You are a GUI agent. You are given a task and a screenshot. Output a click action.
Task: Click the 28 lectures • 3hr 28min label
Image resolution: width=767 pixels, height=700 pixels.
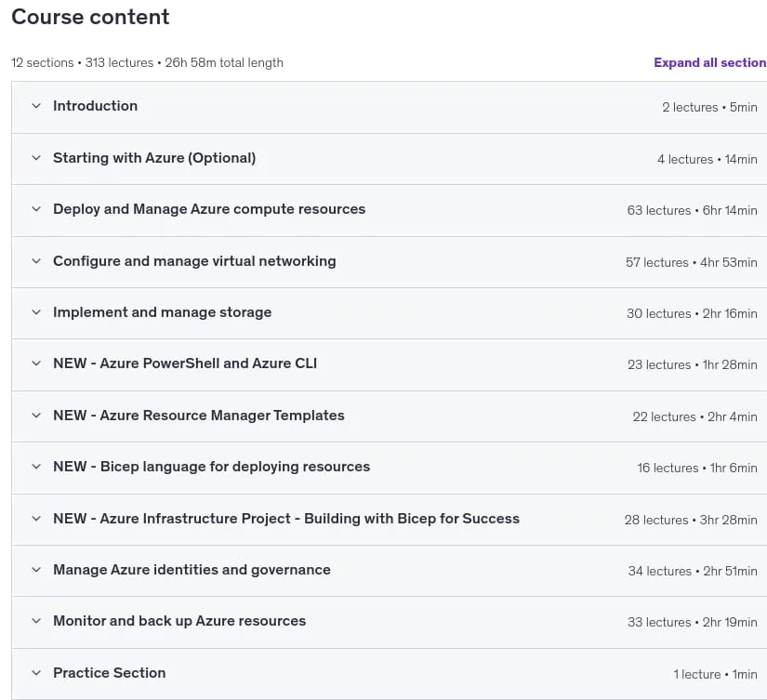click(x=691, y=520)
